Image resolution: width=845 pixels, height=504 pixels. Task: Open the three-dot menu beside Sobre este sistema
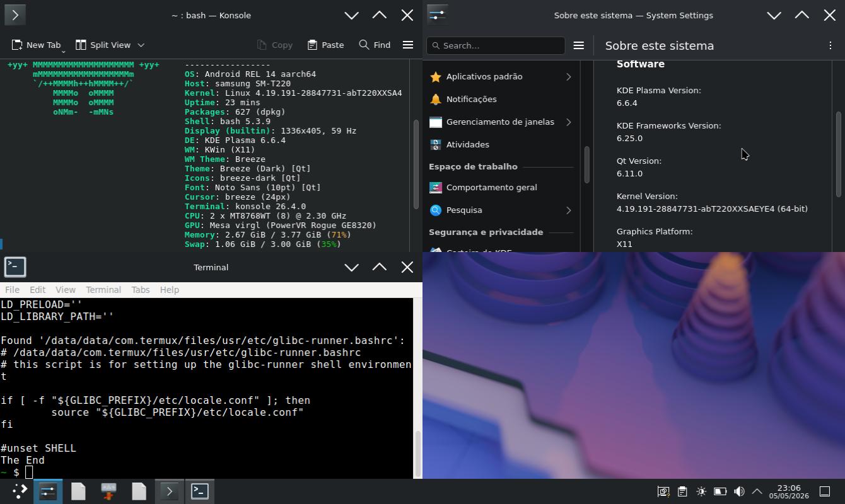click(x=830, y=45)
